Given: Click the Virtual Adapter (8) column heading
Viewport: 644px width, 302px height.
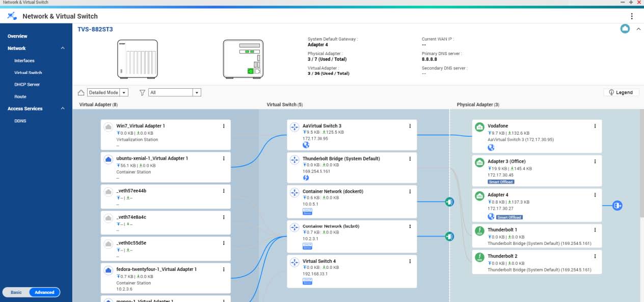Looking at the screenshot, I should (98, 105).
